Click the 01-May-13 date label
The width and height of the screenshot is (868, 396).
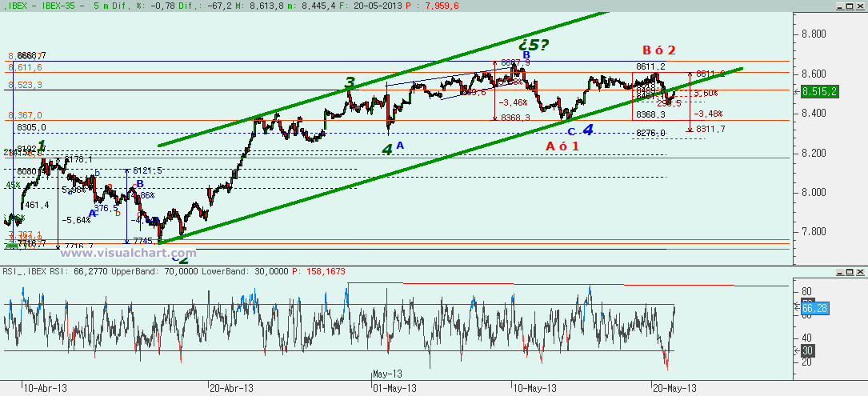[394, 388]
